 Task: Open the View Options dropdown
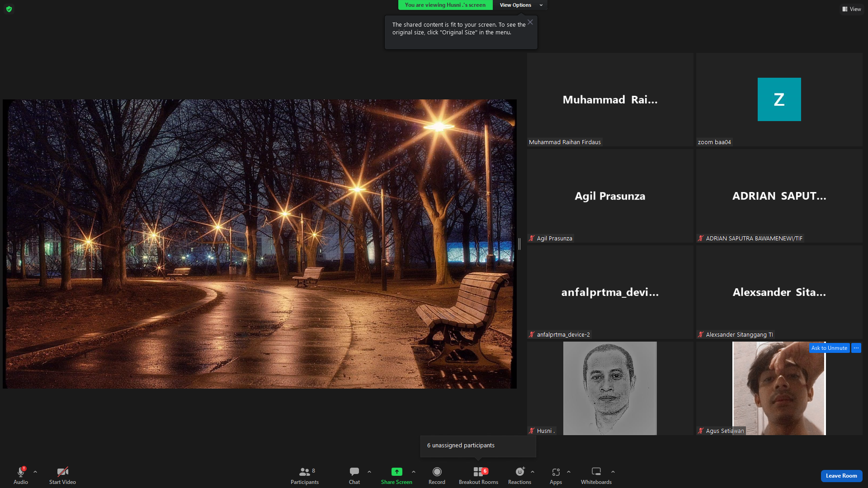point(520,5)
